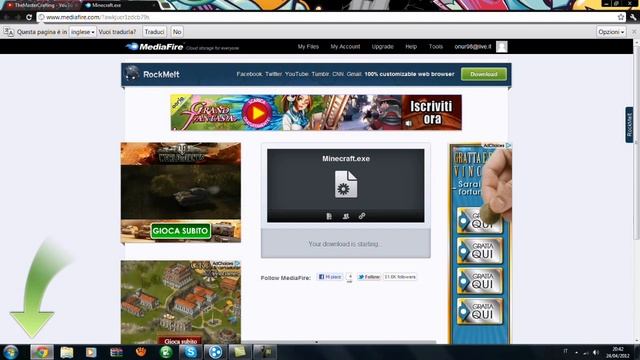Open the user avatar in MediaFire header
The width and height of the screenshot is (640, 360).
(502, 47)
